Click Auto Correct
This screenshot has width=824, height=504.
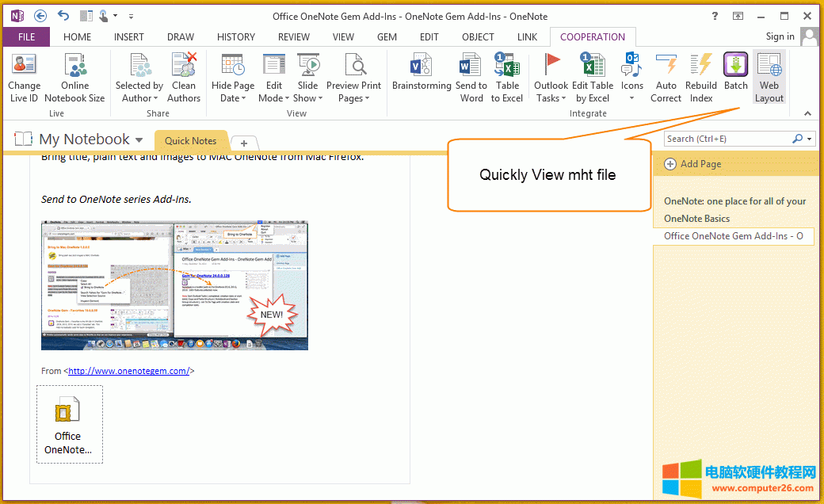tap(666, 77)
